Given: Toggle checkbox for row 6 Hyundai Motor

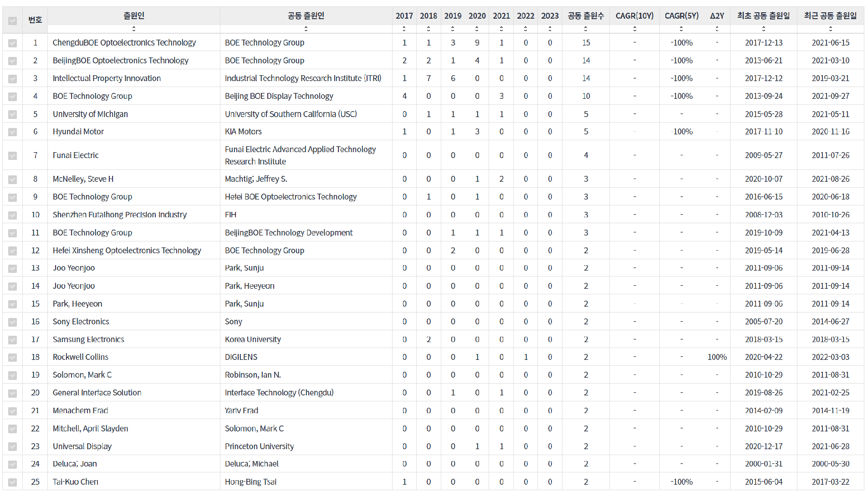Looking at the screenshot, I should coord(12,132).
